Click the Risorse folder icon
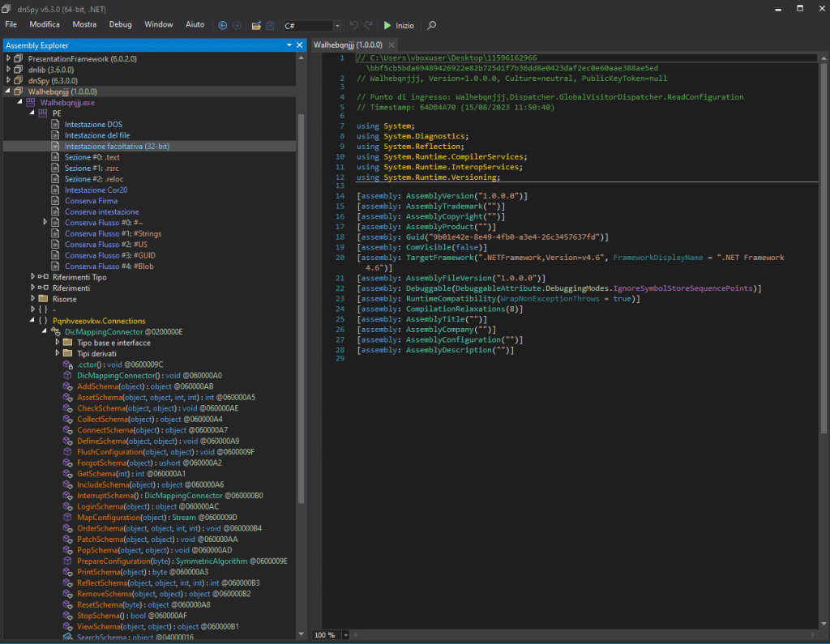830x644 pixels. [x=43, y=299]
